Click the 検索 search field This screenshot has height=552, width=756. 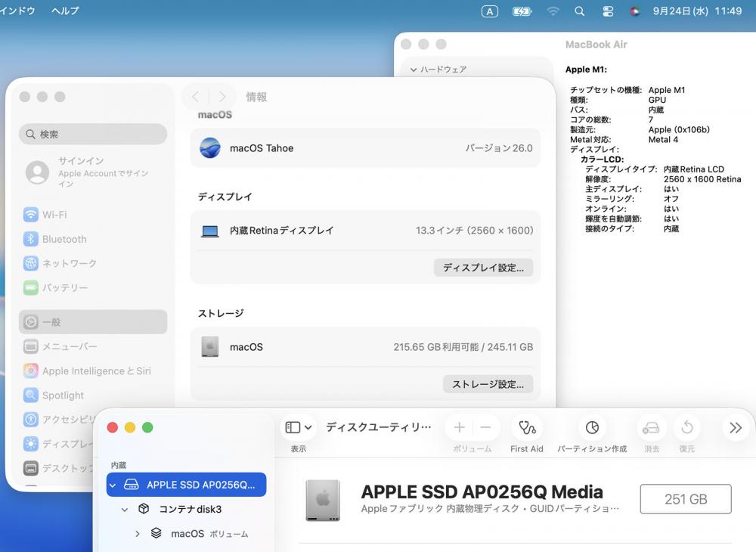(x=93, y=135)
